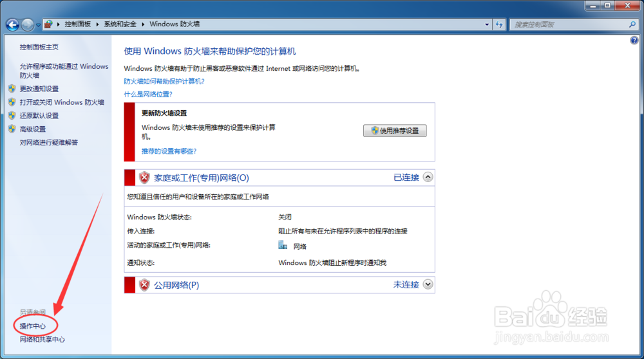Click the shield icon beside 高级设置
Image resolution: width=644 pixels, height=359 pixels.
[x=12, y=129]
